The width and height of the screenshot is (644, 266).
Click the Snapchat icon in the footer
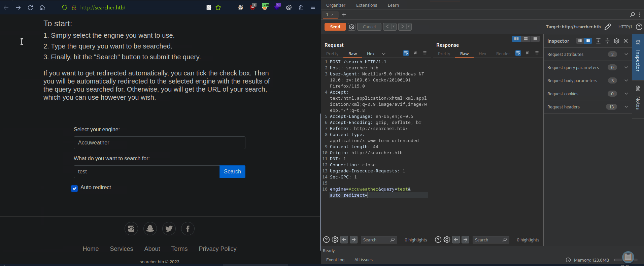[x=150, y=229]
